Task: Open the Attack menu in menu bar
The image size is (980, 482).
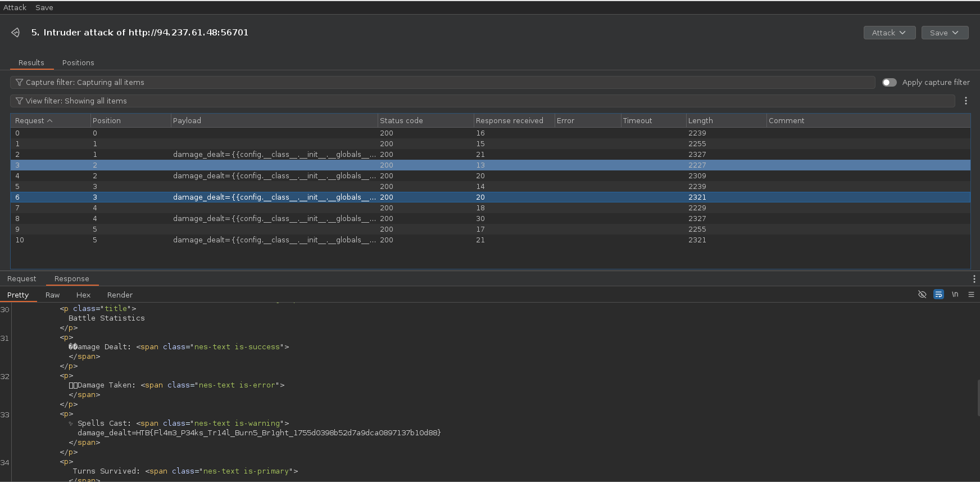Action: [x=15, y=7]
